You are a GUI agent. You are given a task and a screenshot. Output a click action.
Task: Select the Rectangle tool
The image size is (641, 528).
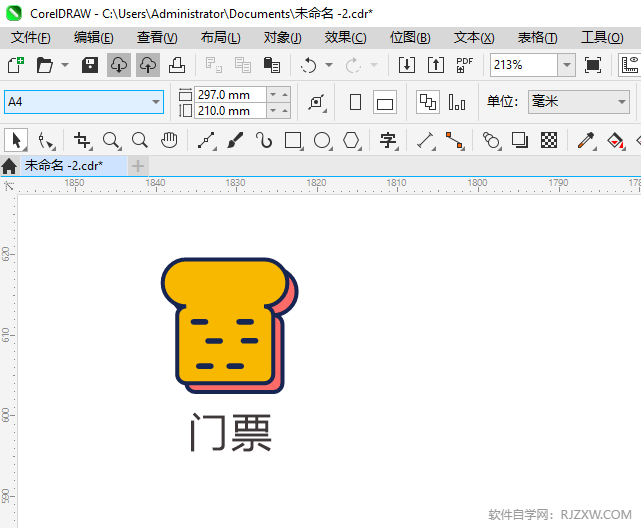[293, 140]
